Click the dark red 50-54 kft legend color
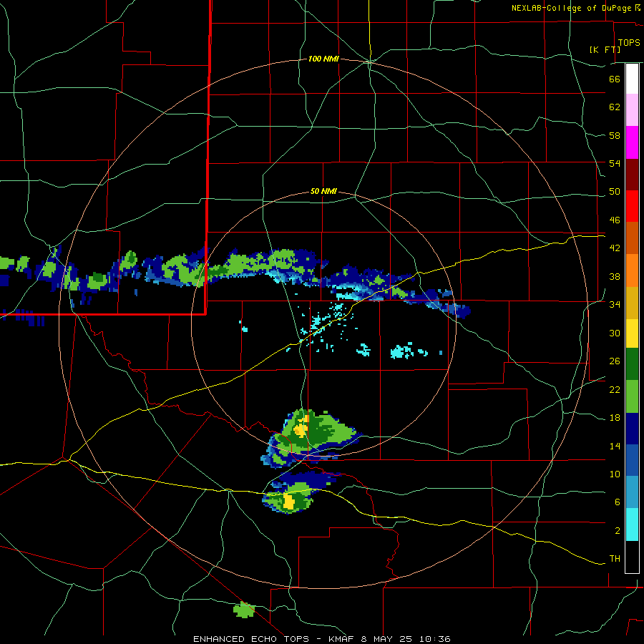This screenshot has width=644, height=644. point(632,175)
